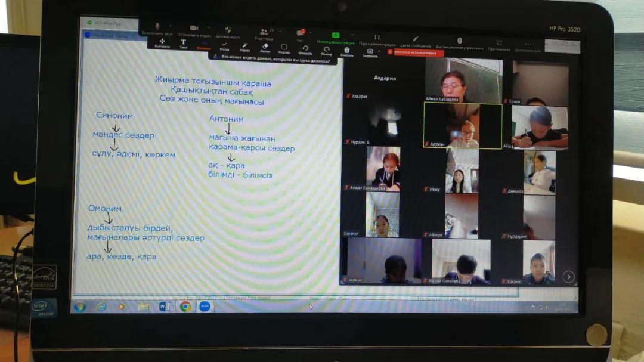
Task: Click the 'Омоним' heading on whiteboard
Action: 105,208
